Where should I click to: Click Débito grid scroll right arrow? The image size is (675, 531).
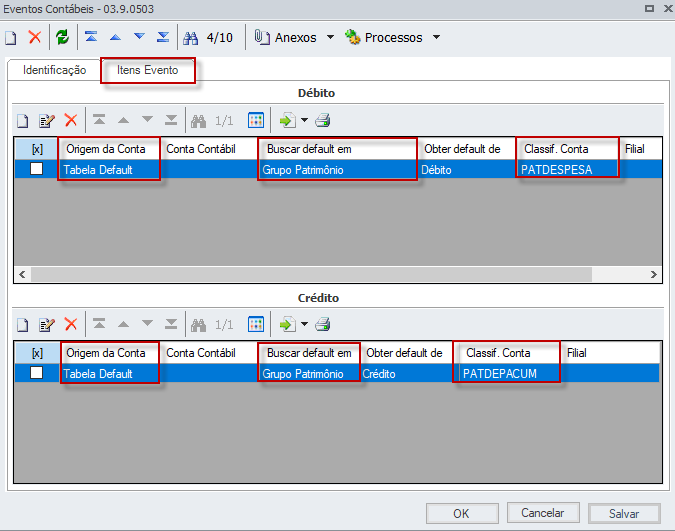(653, 274)
